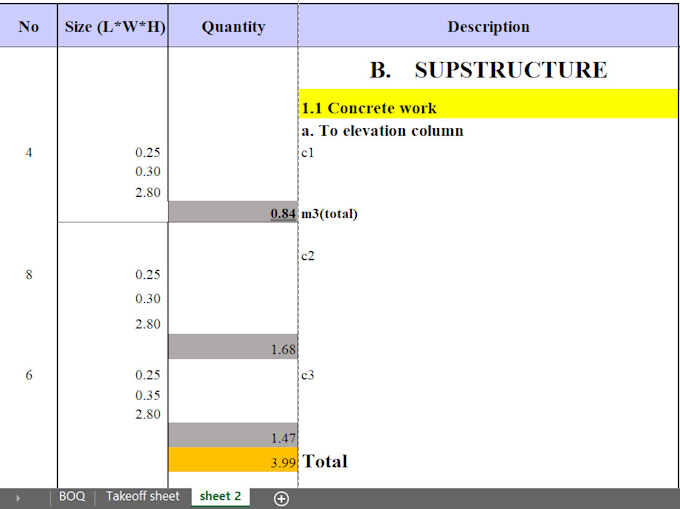This screenshot has height=509, width=680.
Task: Select the 0.30 size cell below c1's 0.25
Action: pyautogui.click(x=113, y=172)
